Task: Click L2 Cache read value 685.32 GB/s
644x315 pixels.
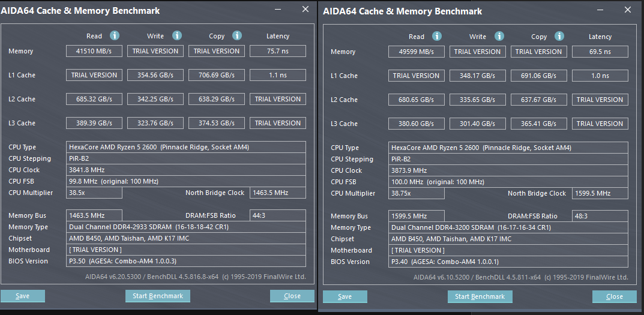Action: pos(94,99)
